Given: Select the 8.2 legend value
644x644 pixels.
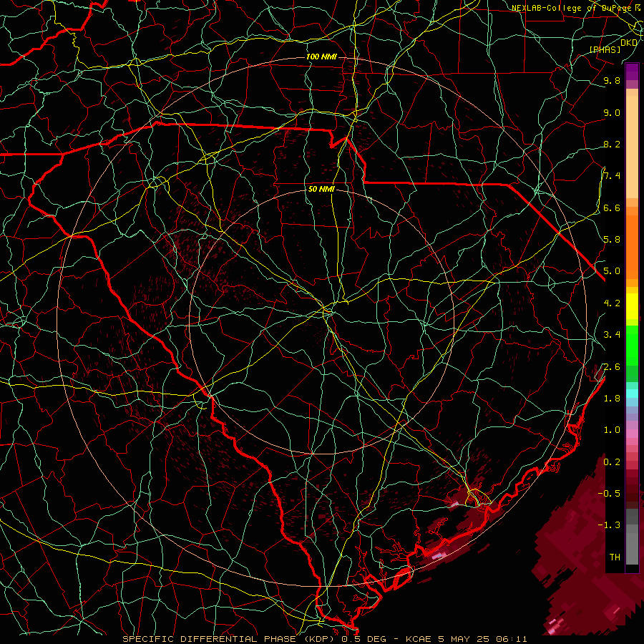Looking at the screenshot, I should 612,144.
